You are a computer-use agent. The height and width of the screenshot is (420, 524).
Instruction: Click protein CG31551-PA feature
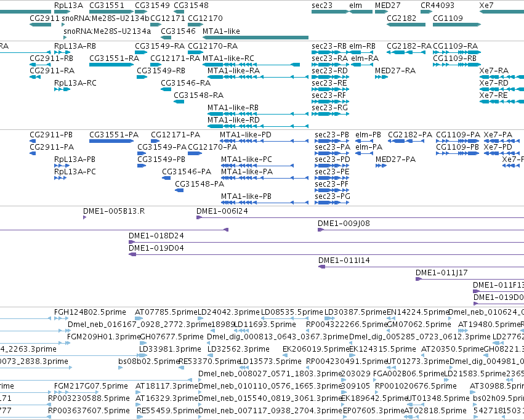click(111, 141)
